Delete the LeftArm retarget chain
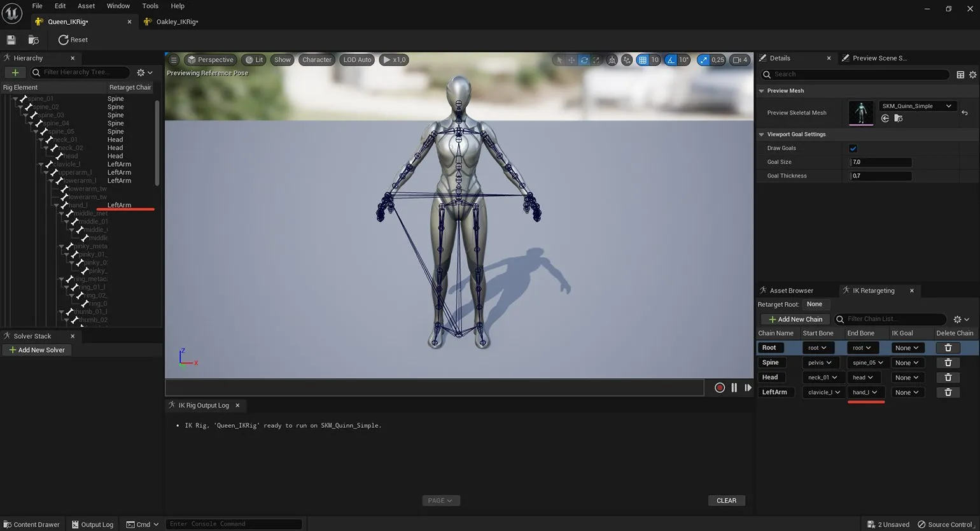The width and height of the screenshot is (980, 531). pyautogui.click(x=948, y=392)
